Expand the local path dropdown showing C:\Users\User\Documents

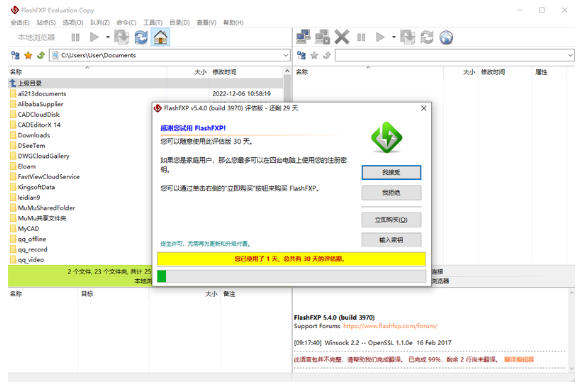(x=285, y=55)
